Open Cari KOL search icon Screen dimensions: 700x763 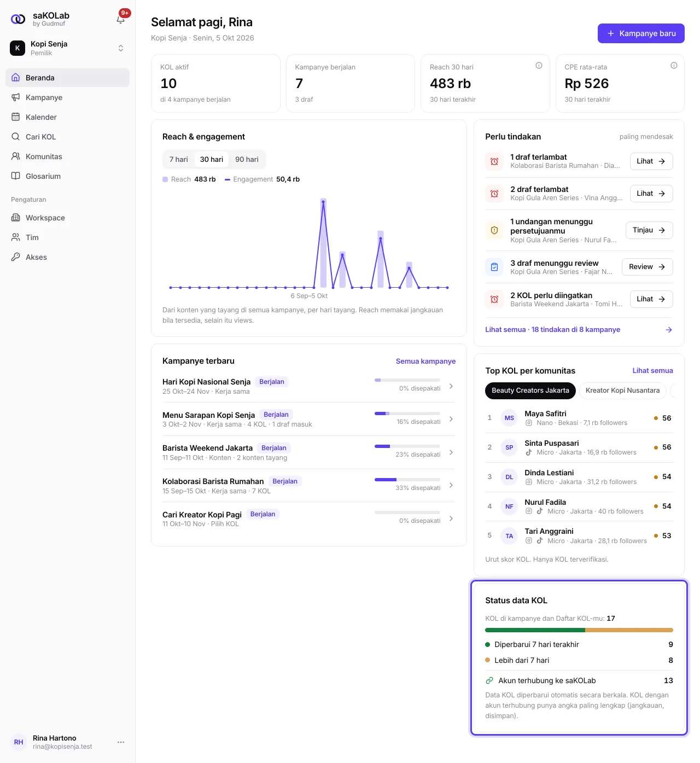pos(16,137)
